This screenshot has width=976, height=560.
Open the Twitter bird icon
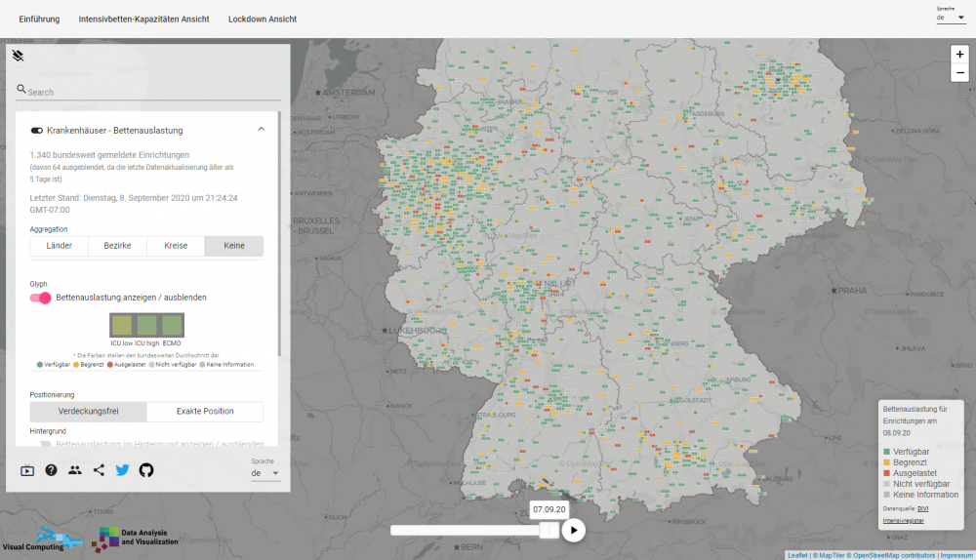click(122, 470)
